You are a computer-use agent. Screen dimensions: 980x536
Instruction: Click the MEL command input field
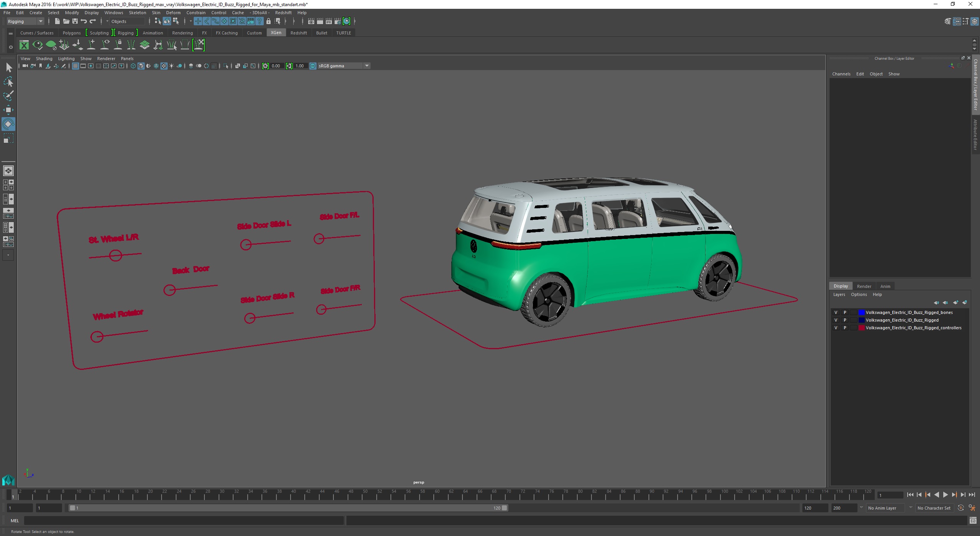pos(184,521)
